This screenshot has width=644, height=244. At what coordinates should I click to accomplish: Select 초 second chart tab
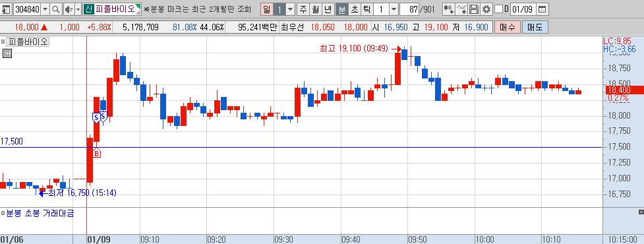(x=354, y=9)
